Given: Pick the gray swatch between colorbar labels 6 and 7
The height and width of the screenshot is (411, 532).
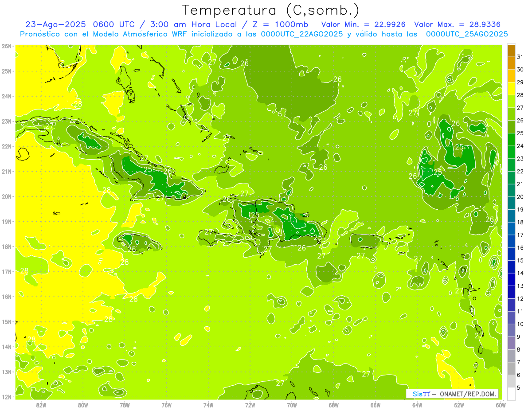Looking at the screenshot, I should click(x=511, y=368).
